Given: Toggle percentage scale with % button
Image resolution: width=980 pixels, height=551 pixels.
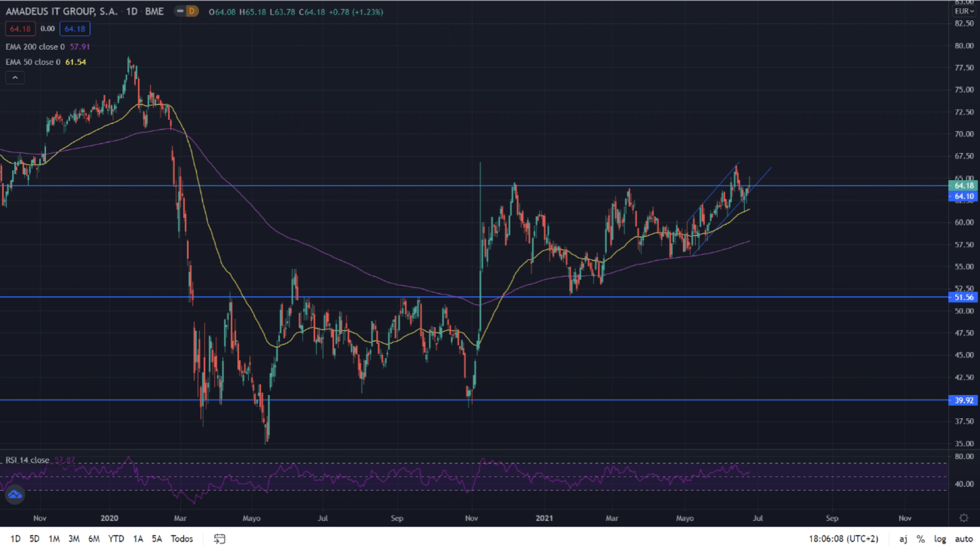Looking at the screenshot, I should [920, 539].
